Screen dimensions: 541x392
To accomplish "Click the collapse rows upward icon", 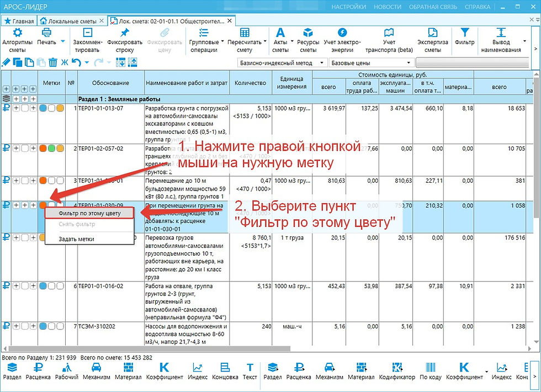I will click(132, 62).
